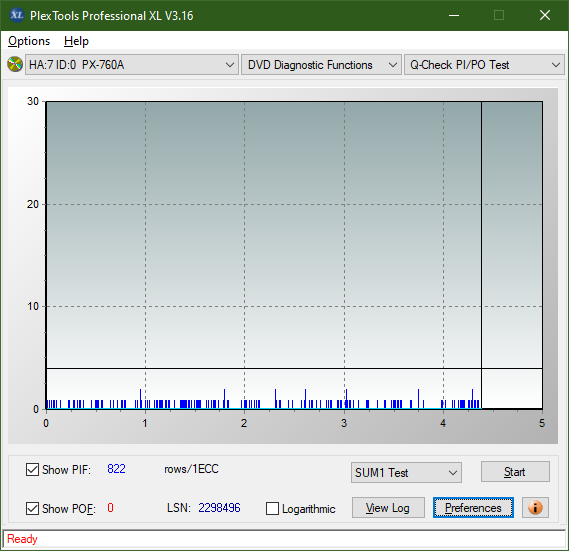The width and height of the screenshot is (569, 551).
Task: Open the Help menu
Action: (76, 41)
